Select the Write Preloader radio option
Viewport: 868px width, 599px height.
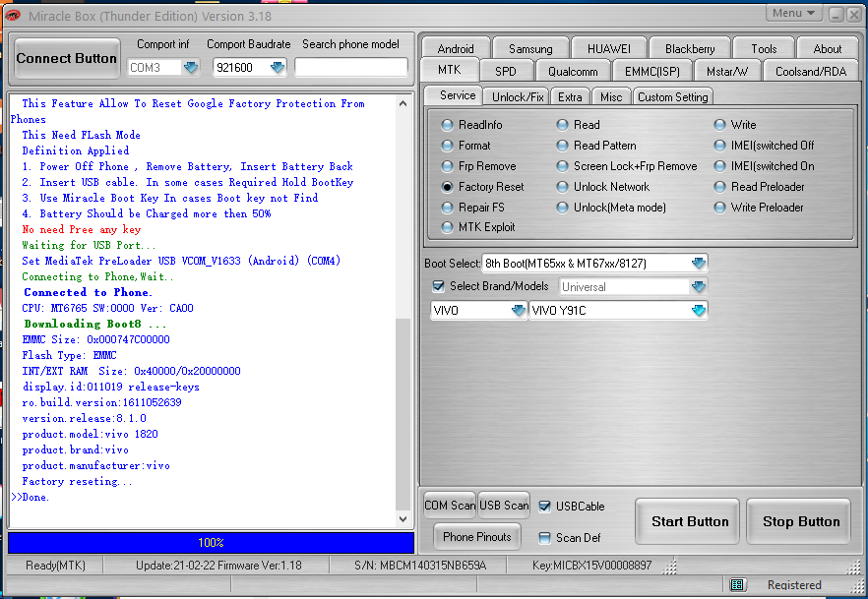(719, 208)
